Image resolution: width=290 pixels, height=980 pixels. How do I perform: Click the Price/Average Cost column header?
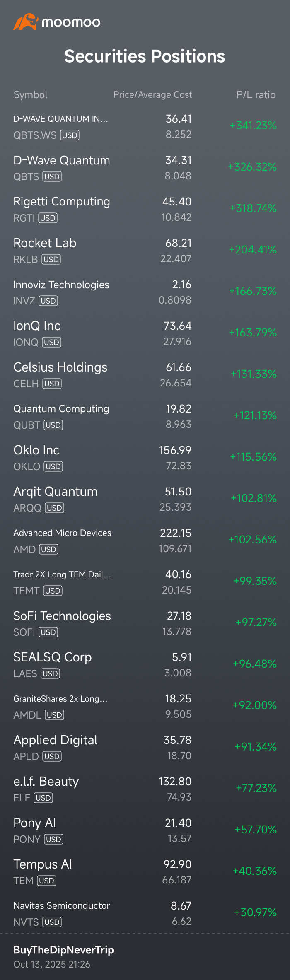pyautogui.click(x=152, y=95)
